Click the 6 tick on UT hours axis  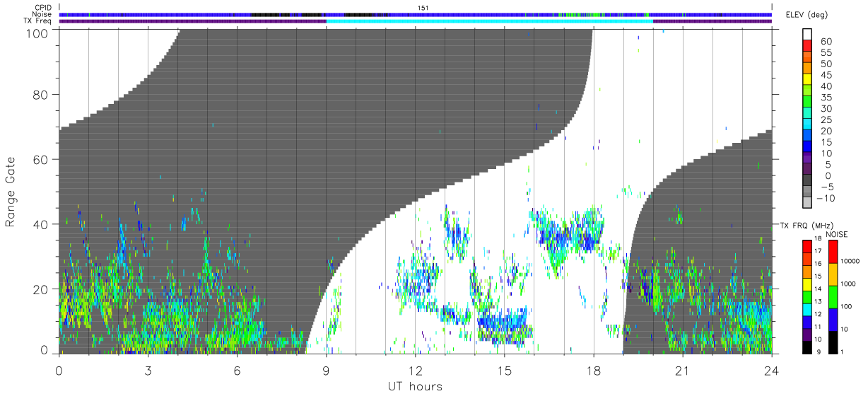[x=237, y=371]
